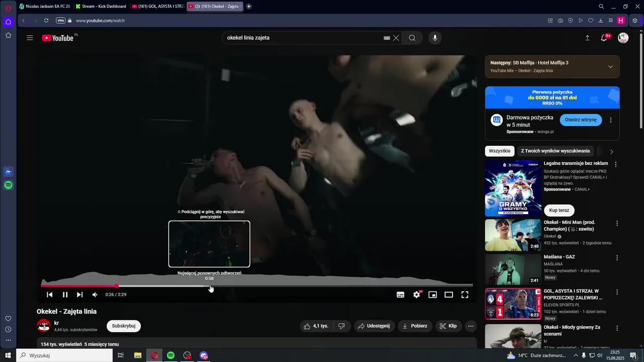Open Opera sidebar Messenger

[x=8, y=171]
